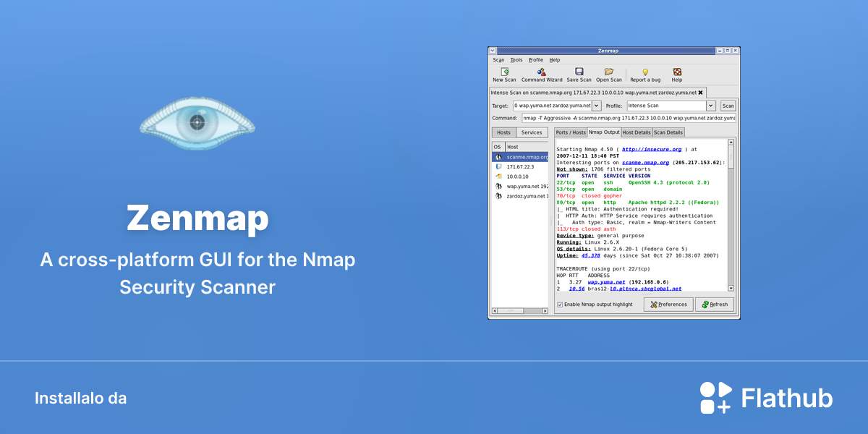
Task: Click the Profile Intense Scan field
Action: point(667,106)
